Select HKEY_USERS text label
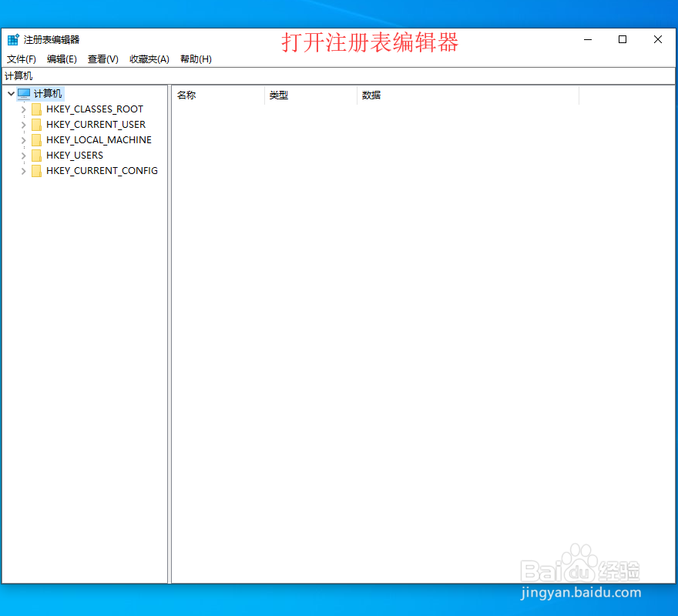Viewport: 678px width, 616px height. (75, 156)
